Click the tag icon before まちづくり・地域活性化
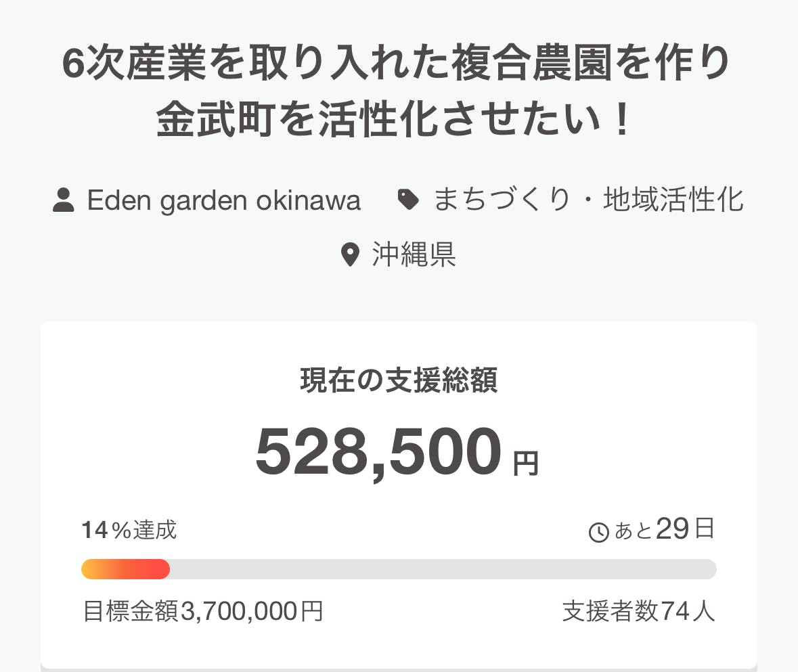 pos(407,200)
